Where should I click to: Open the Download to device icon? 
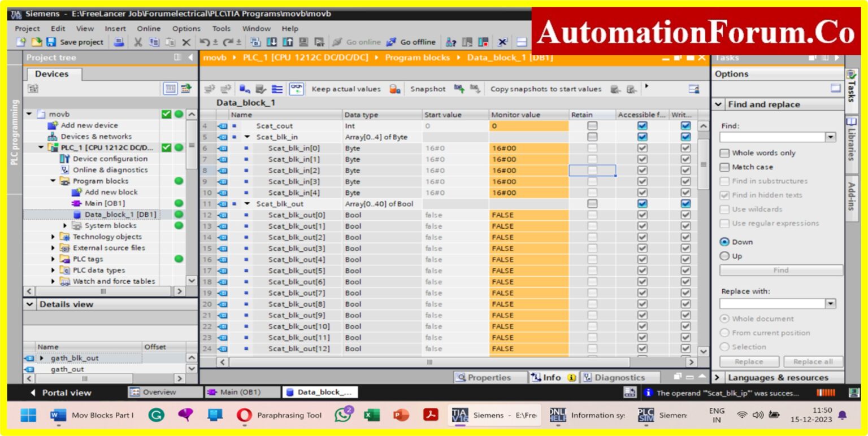272,42
